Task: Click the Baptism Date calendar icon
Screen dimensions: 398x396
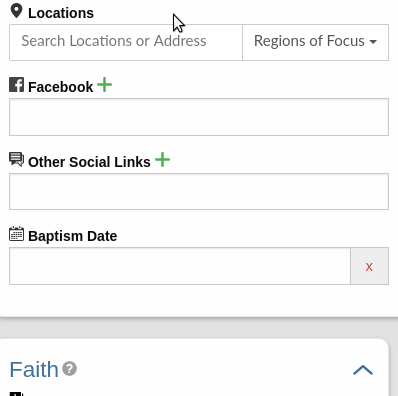Action: 16,234
